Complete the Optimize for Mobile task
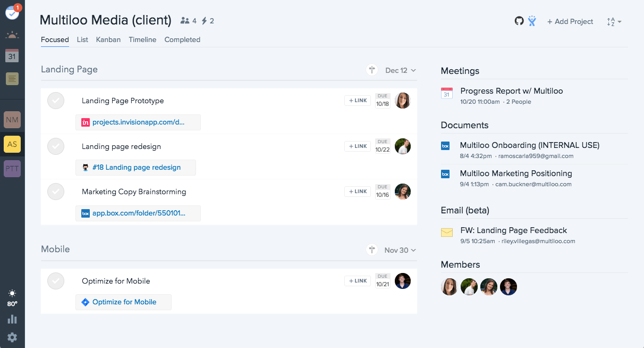 point(56,281)
